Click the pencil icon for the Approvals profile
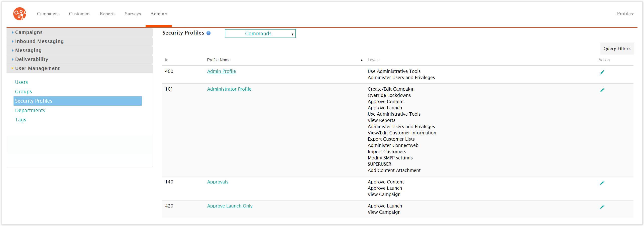Image resolution: width=644 pixels, height=226 pixels. click(602, 183)
